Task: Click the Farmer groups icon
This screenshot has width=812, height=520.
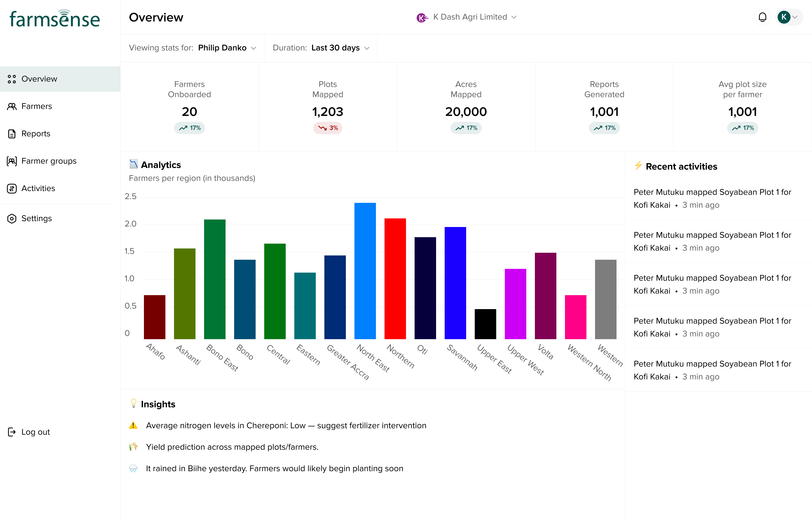Action: (12, 161)
